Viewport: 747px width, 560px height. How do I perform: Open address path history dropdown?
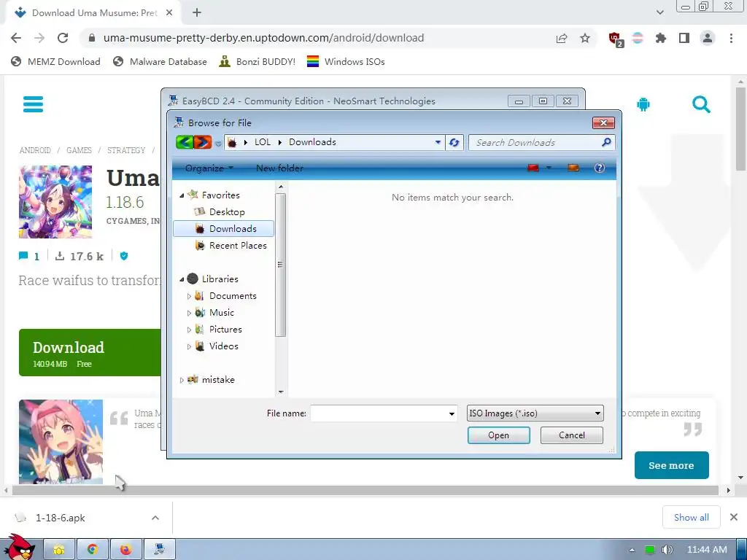tap(438, 142)
